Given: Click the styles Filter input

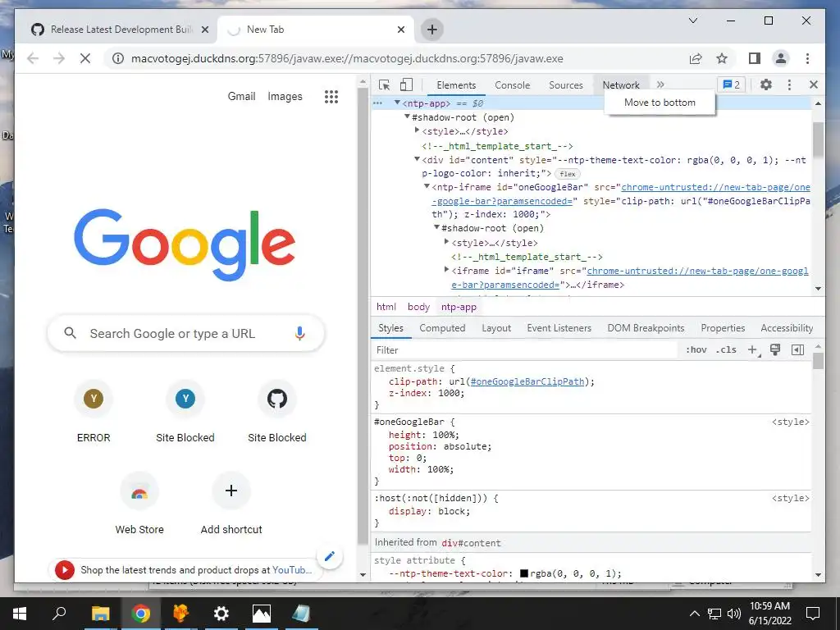Looking at the screenshot, I should pyautogui.click(x=525, y=349).
